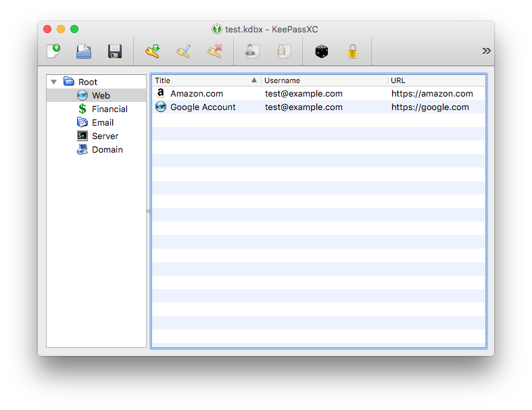Copy username to clipboard icon
Viewport: 532px width, 410px height.
[252, 51]
